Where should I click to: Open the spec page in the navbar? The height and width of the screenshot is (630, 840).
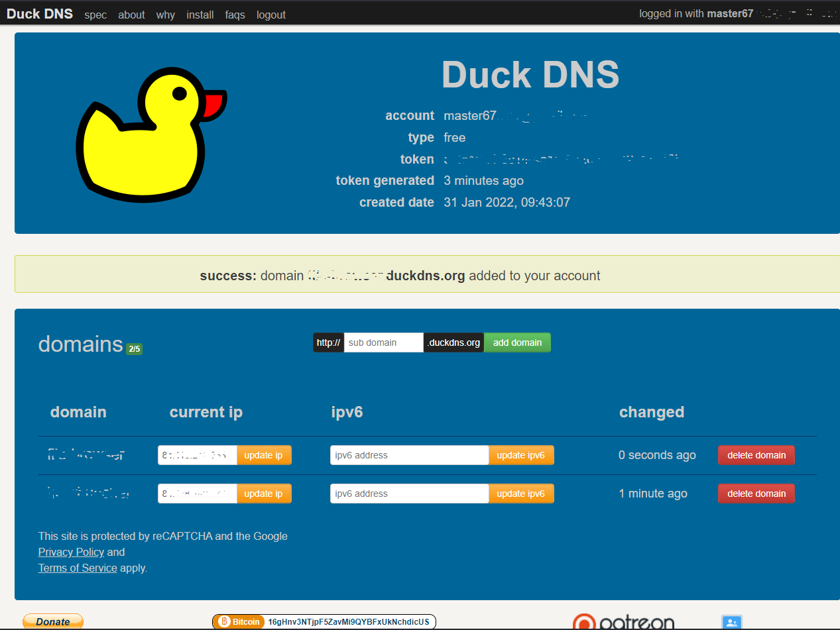(95, 15)
